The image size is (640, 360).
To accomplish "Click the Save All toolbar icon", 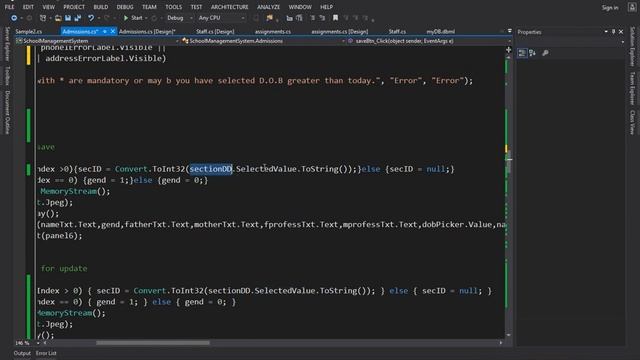I will 78,18.
